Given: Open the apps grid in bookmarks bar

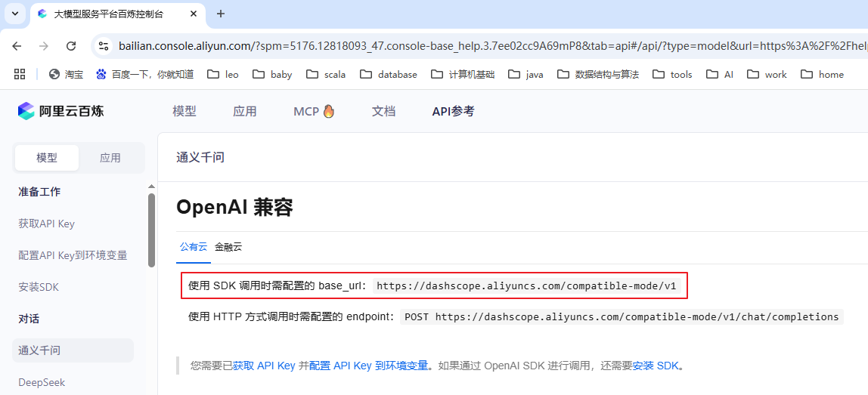Looking at the screenshot, I should point(20,74).
